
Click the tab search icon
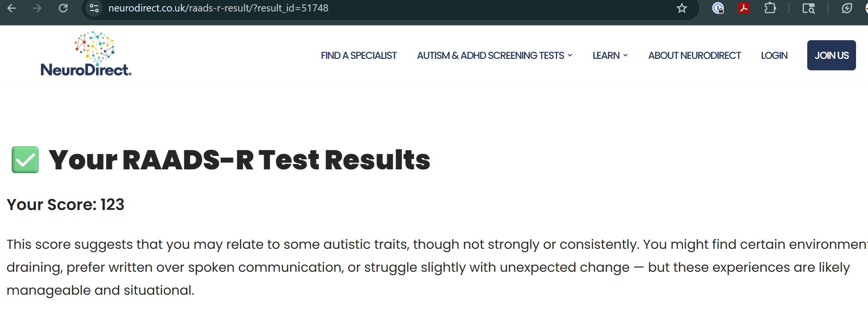pos(808,8)
